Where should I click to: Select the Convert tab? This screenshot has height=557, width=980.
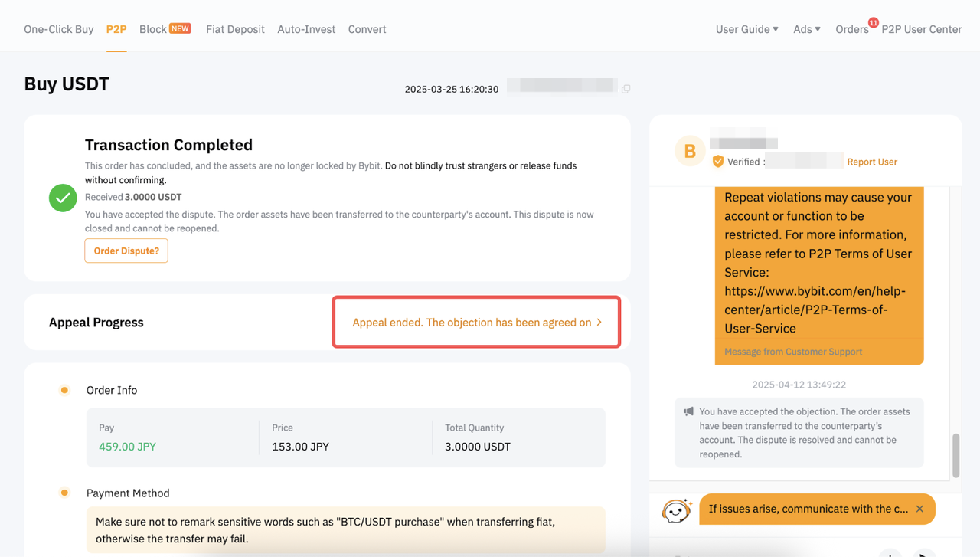(x=367, y=29)
